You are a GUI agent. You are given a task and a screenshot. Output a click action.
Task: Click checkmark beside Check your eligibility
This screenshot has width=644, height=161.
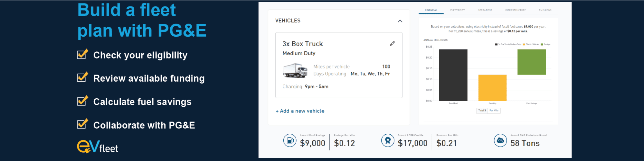pos(82,54)
